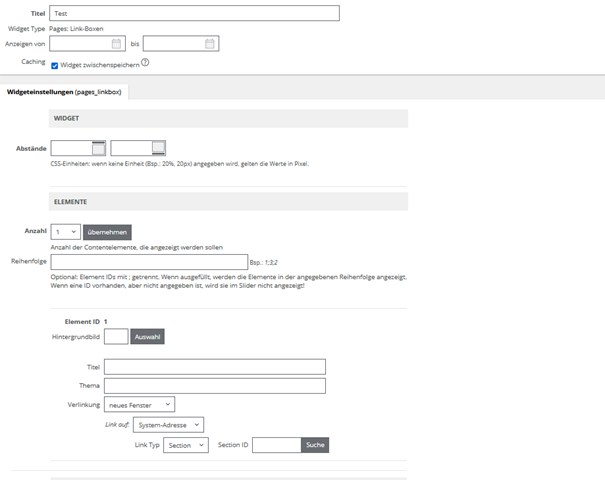Click the element Titel text field
Screen dimensions: 605x480
click(214, 367)
